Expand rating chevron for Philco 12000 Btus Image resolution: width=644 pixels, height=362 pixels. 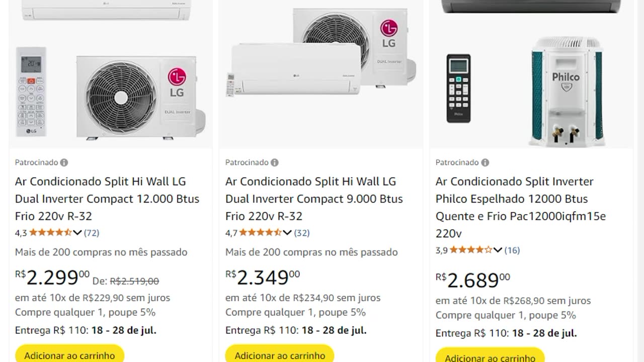(498, 250)
